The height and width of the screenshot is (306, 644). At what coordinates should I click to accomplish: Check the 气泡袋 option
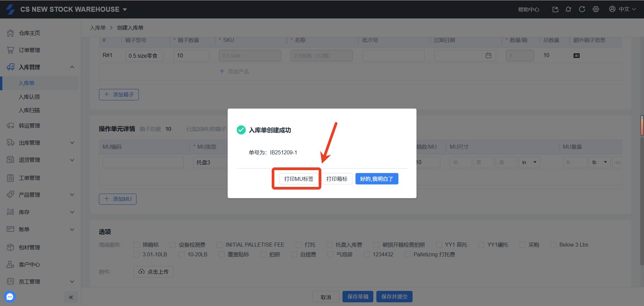tap(330, 255)
